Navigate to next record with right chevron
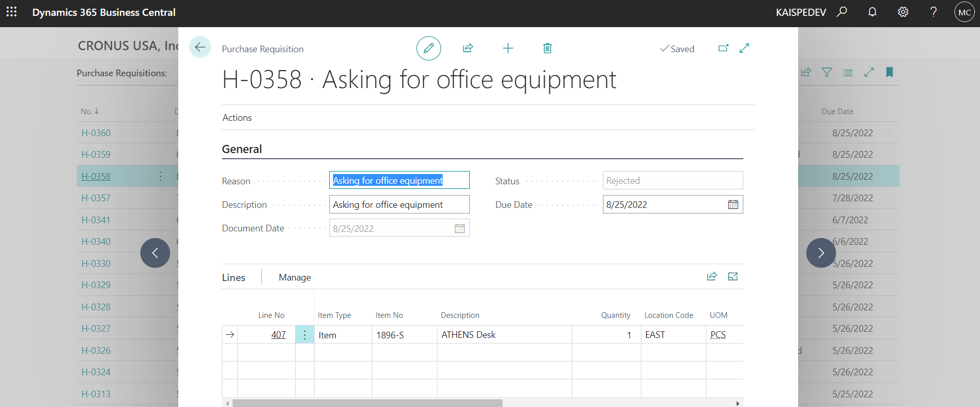This screenshot has width=980, height=407. (821, 253)
